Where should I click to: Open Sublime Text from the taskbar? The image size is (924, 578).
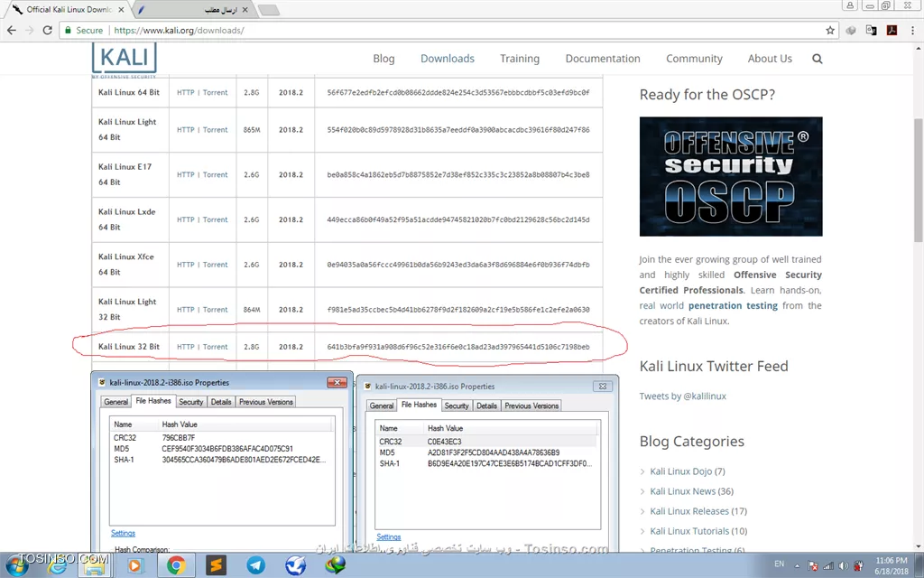pos(216,565)
